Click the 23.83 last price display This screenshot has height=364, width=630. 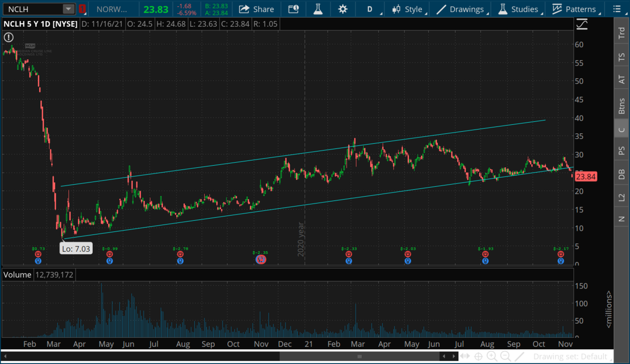click(x=156, y=9)
